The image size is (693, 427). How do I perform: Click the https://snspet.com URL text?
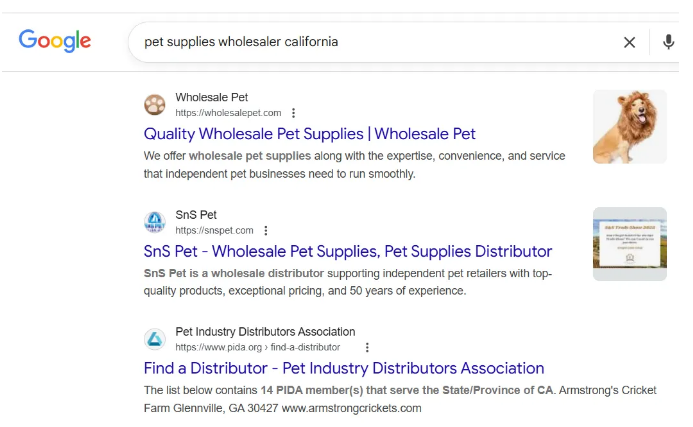[214, 230]
